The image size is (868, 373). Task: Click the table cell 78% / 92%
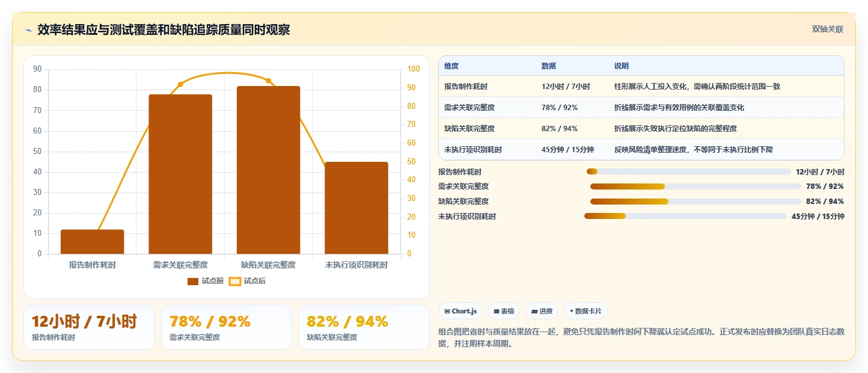560,108
